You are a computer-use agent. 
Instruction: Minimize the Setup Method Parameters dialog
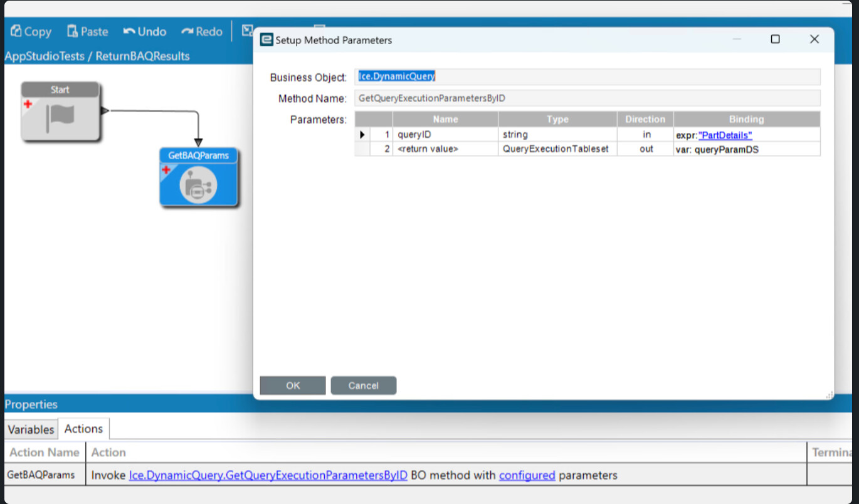[736, 39]
